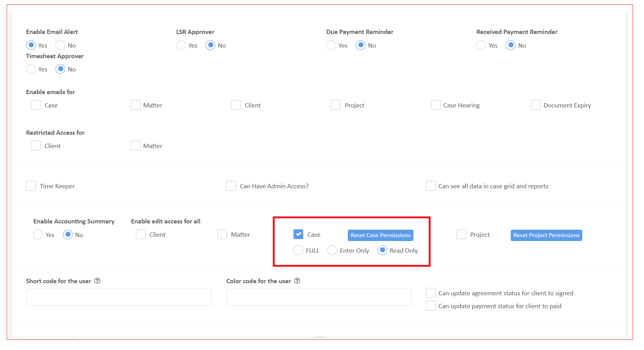Select No for Timesheet Approver
This screenshot has height=350, width=644.
click(61, 69)
